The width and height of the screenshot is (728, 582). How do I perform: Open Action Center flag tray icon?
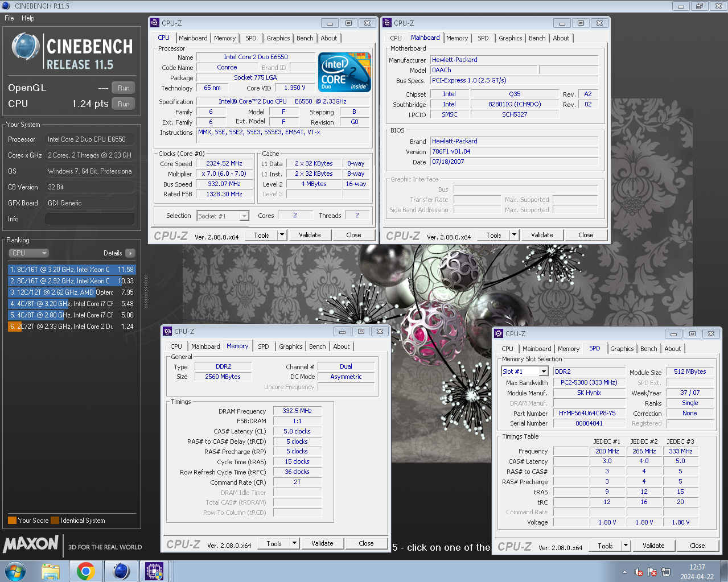[652, 572]
